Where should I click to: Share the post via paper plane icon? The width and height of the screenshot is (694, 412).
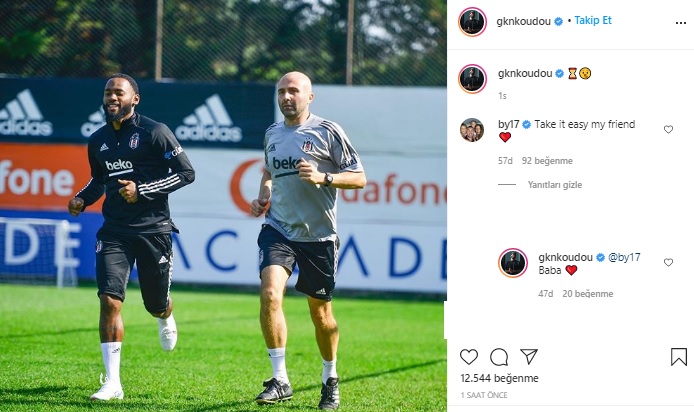click(529, 356)
